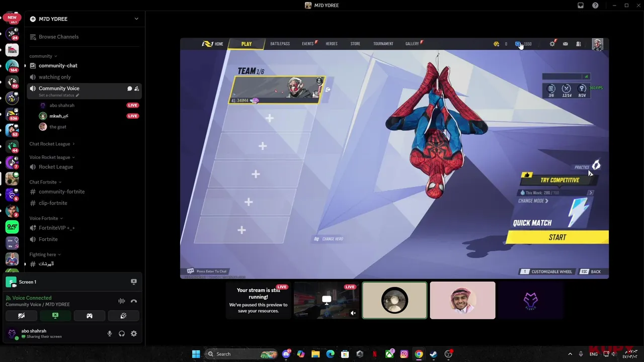The height and width of the screenshot is (362, 644).
Task: Collapse the Voice Rocket league category
Action: click(x=52, y=157)
